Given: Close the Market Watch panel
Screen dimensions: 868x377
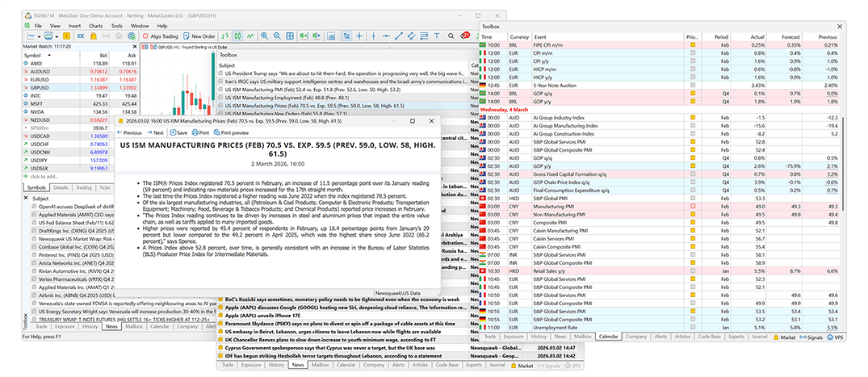Looking at the screenshot, I should pyautogui.click(x=135, y=47).
